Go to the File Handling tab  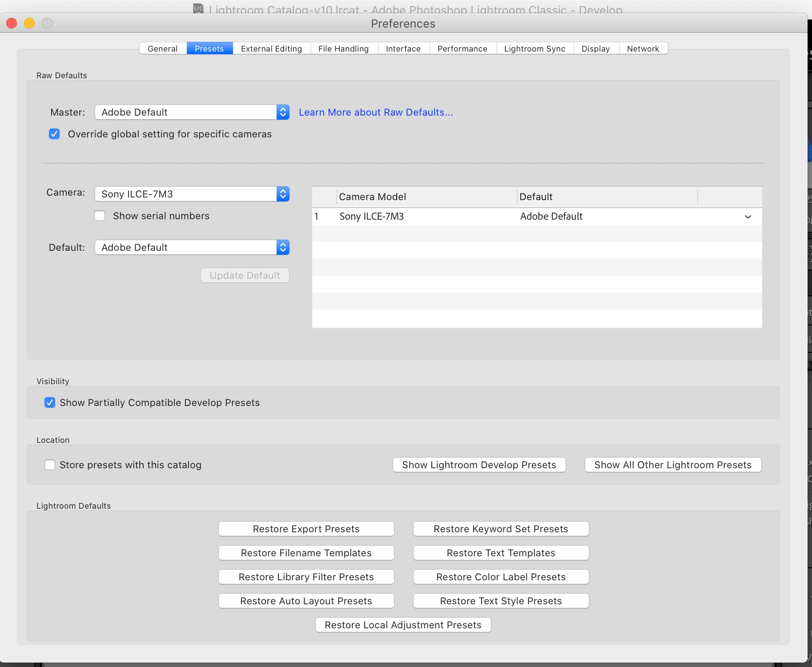pos(344,48)
